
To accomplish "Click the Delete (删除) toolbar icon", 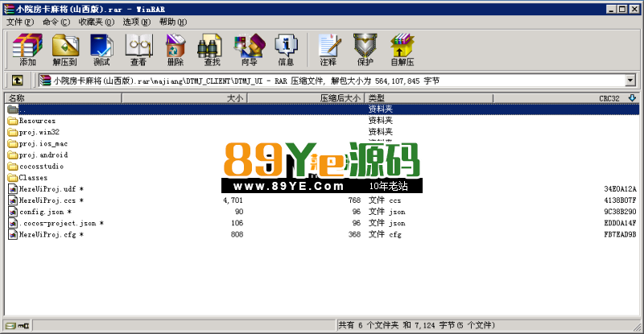I will 175,50.
